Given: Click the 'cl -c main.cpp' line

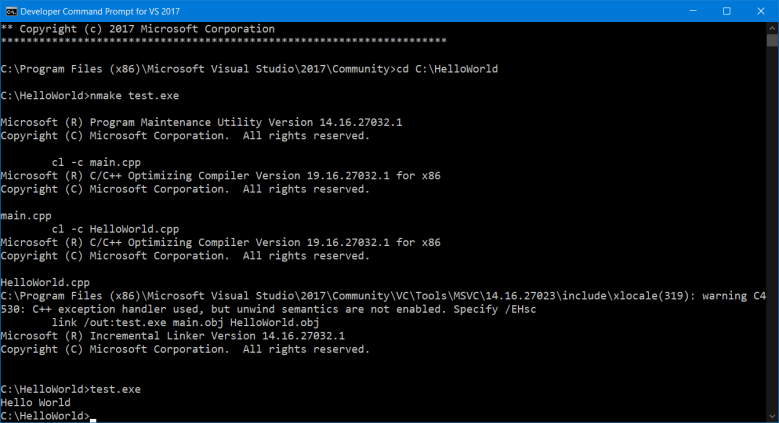Looking at the screenshot, I should (96, 163).
